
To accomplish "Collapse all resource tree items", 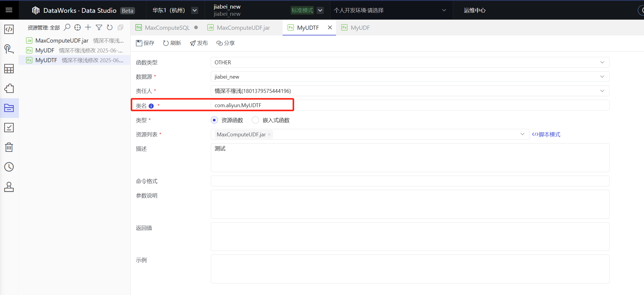I will [120, 27].
